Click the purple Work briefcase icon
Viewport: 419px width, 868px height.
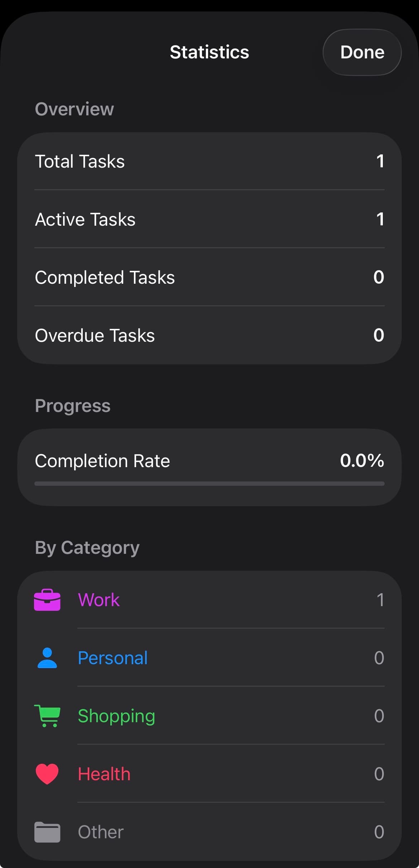(x=47, y=600)
